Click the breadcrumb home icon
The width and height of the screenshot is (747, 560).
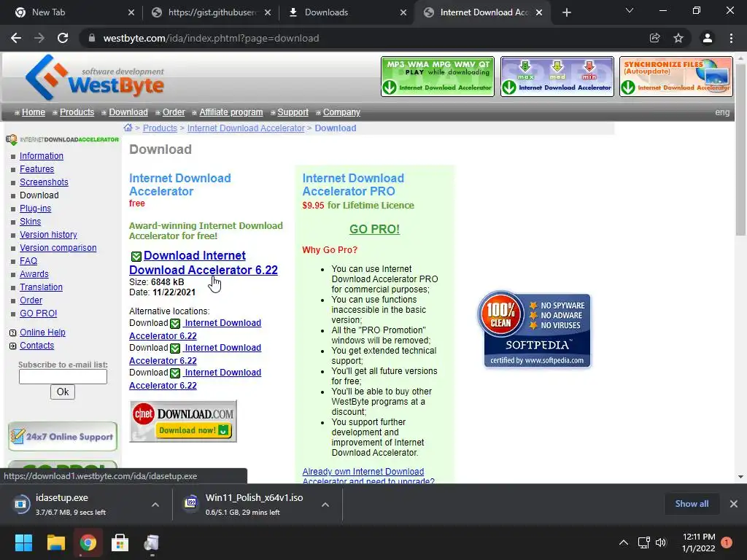pos(128,128)
